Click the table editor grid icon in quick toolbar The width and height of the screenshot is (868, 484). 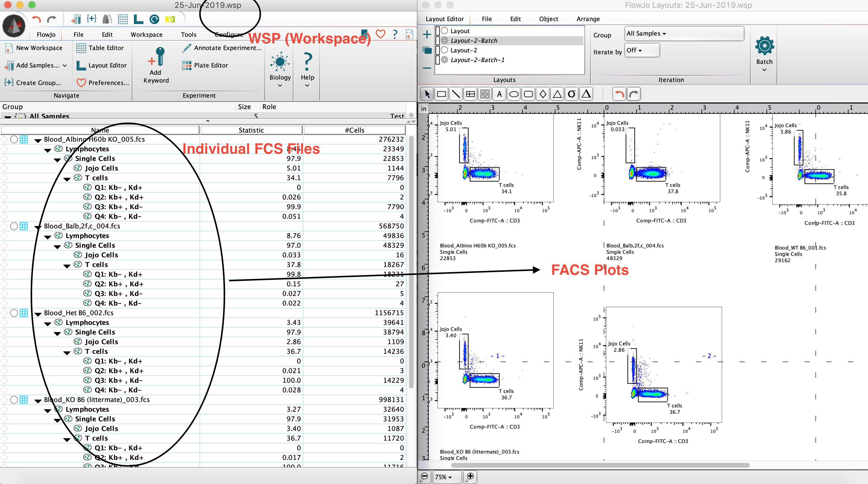coord(123,19)
